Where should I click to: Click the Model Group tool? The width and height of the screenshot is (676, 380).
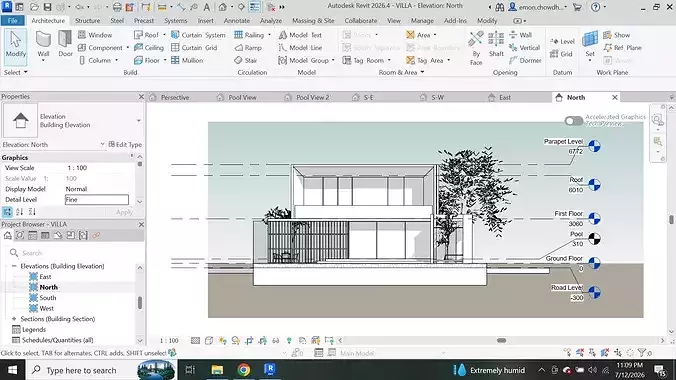304,60
